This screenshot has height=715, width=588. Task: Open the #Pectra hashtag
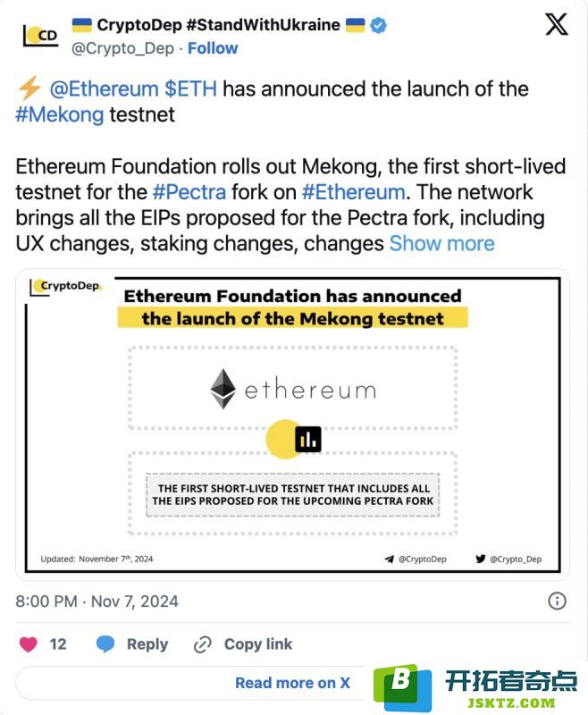tap(189, 192)
